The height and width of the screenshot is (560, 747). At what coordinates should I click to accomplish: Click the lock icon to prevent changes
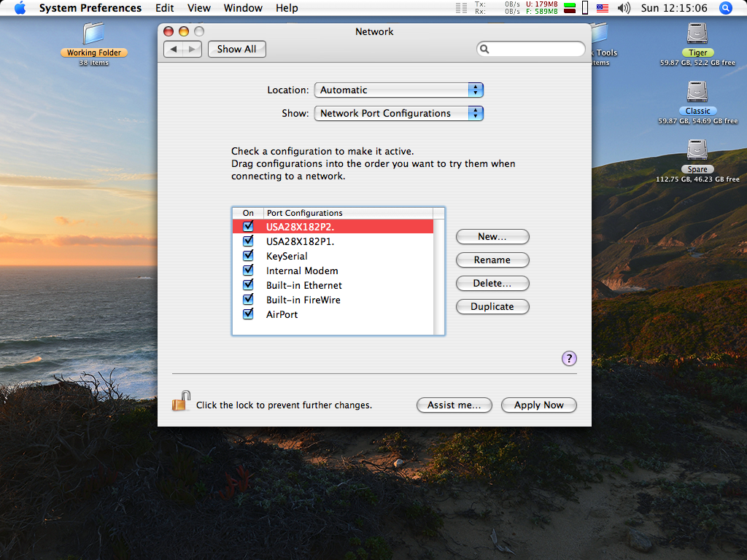pos(181,401)
